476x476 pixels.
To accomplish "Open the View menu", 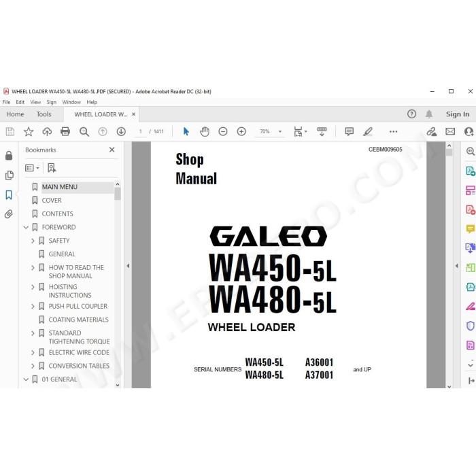I will pyautogui.click(x=35, y=102).
